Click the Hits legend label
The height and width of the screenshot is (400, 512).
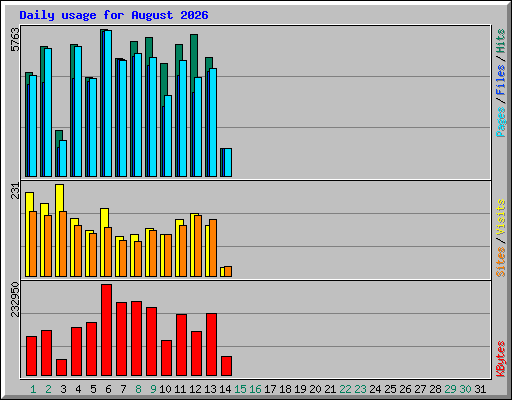click(x=500, y=41)
